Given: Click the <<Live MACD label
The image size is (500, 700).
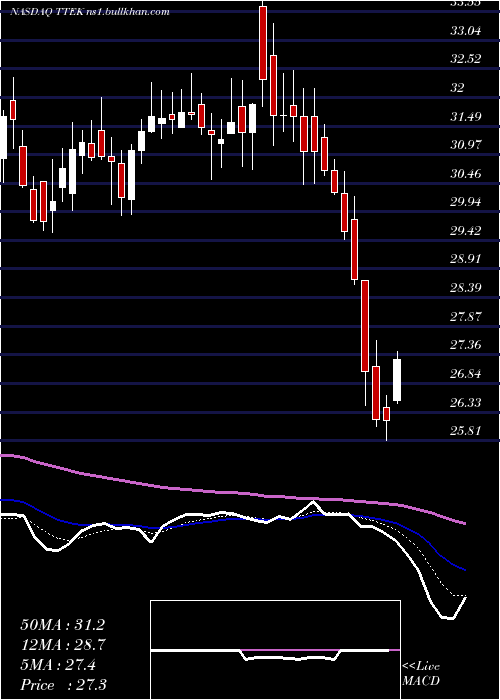Looking at the screenshot, I should pyautogui.click(x=421, y=674).
